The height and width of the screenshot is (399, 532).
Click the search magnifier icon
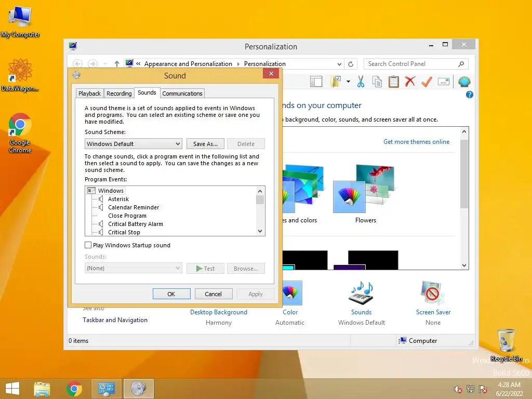pos(461,64)
